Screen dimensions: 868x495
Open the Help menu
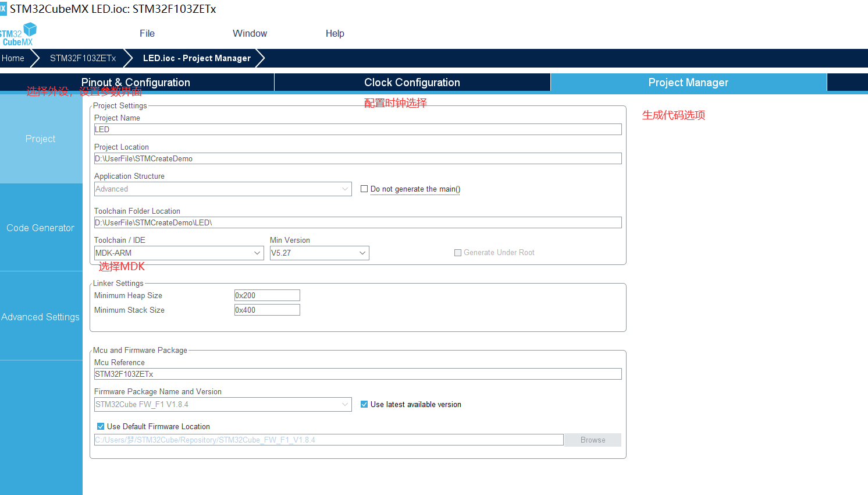click(335, 34)
